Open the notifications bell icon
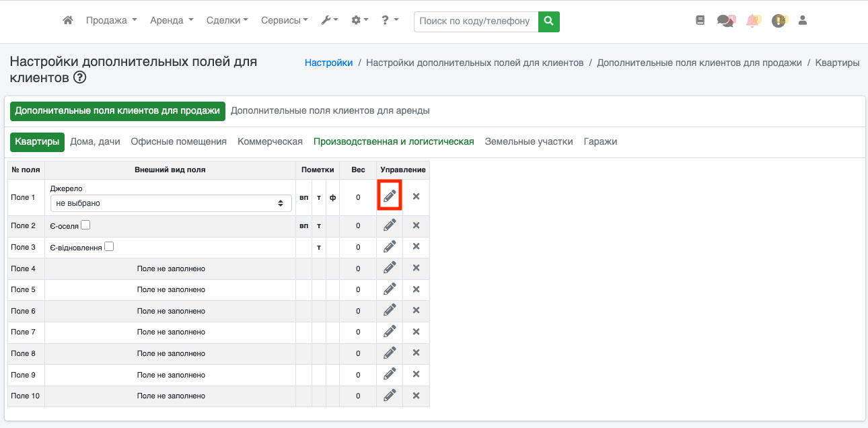Viewport: 868px width, 428px height. click(x=753, y=21)
